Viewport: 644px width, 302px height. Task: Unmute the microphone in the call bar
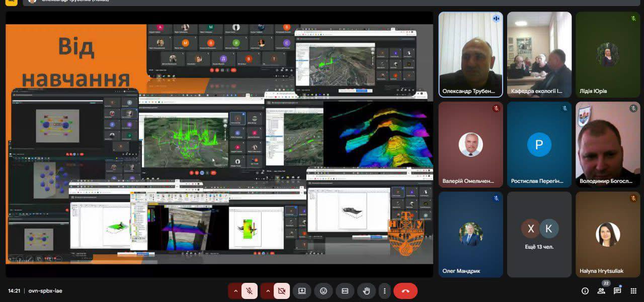click(250, 290)
